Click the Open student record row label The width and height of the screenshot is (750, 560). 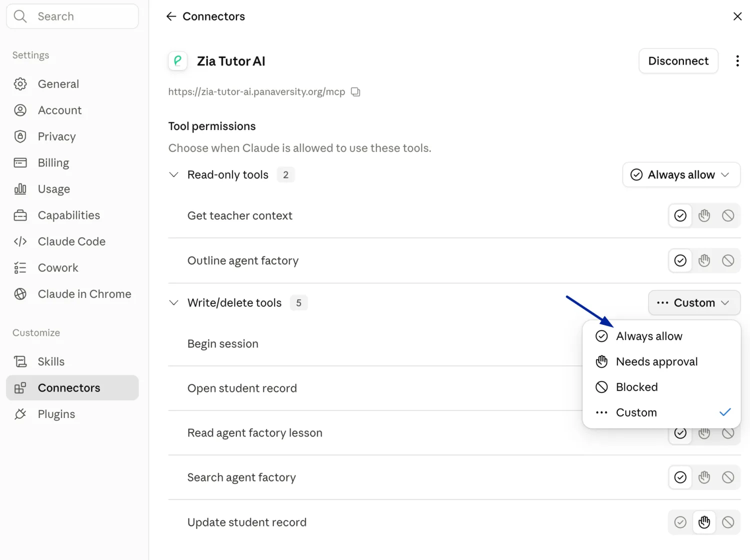[x=242, y=388]
